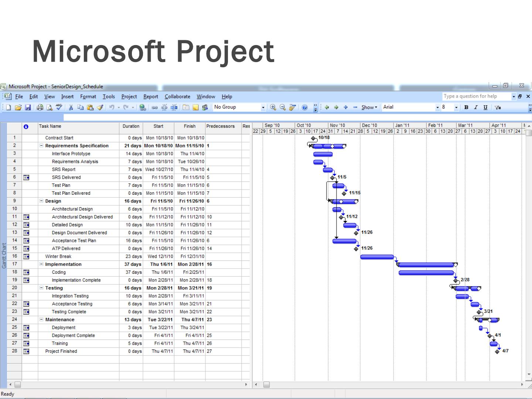Image resolution: width=532 pixels, height=399 pixels.
Task: Open the Tools menu
Action: point(109,97)
